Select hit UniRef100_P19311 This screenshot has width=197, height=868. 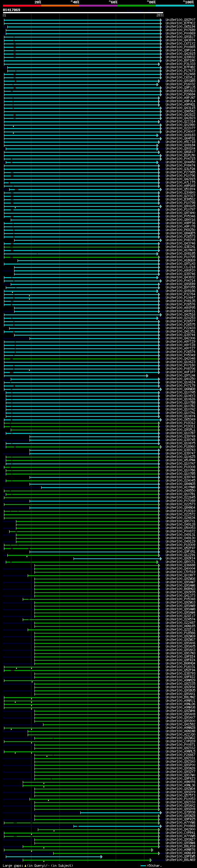(180, 426)
